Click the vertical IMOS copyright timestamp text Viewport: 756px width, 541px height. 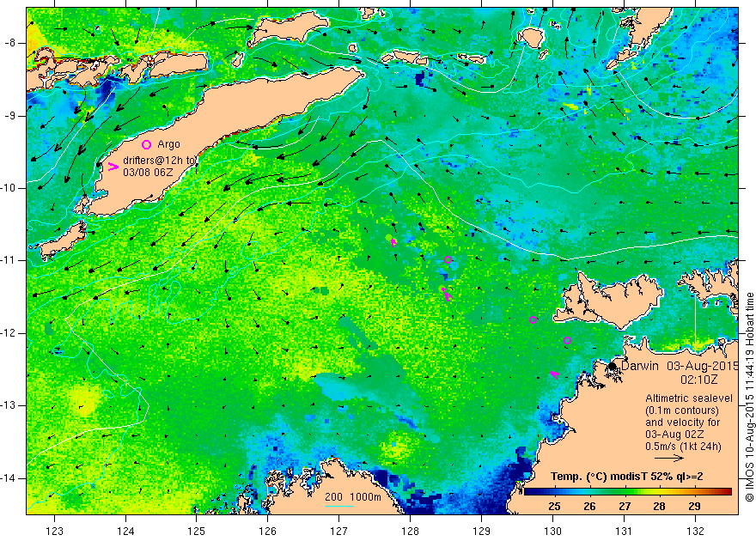click(x=749, y=397)
